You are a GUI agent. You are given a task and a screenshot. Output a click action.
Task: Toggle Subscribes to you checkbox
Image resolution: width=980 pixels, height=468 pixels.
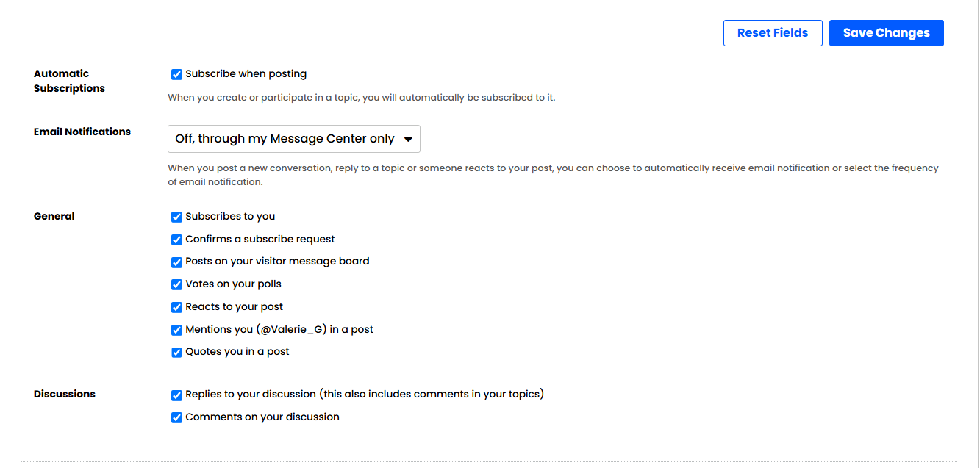[x=176, y=217]
